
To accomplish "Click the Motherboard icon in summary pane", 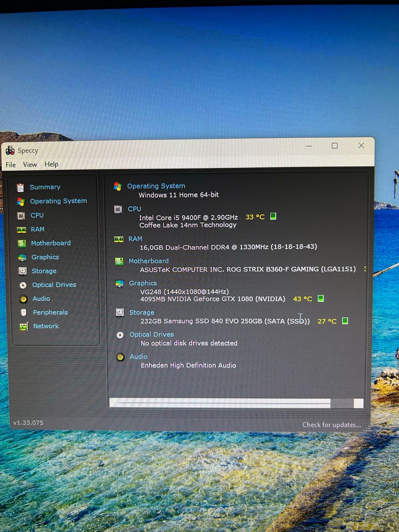I will (119, 261).
